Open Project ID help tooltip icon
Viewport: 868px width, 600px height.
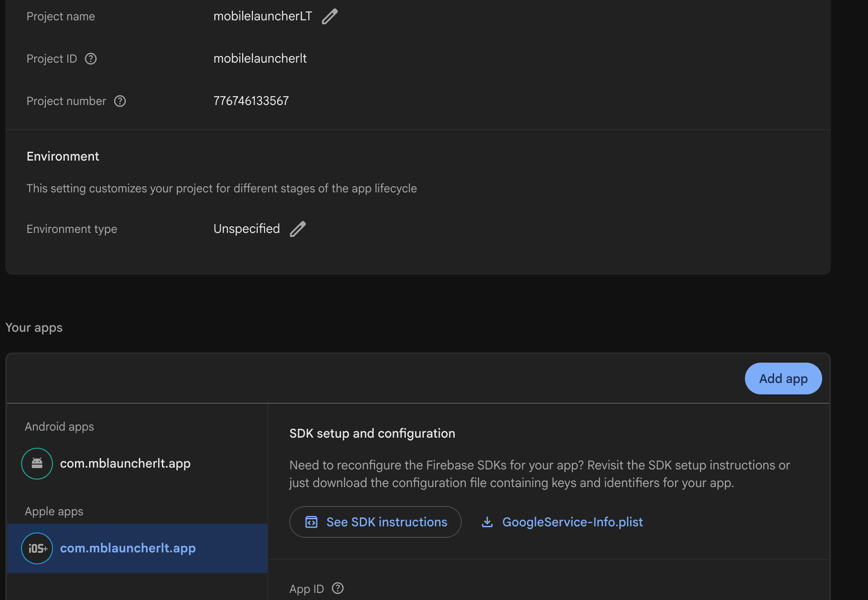pyautogui.click(x=91, y=59)
